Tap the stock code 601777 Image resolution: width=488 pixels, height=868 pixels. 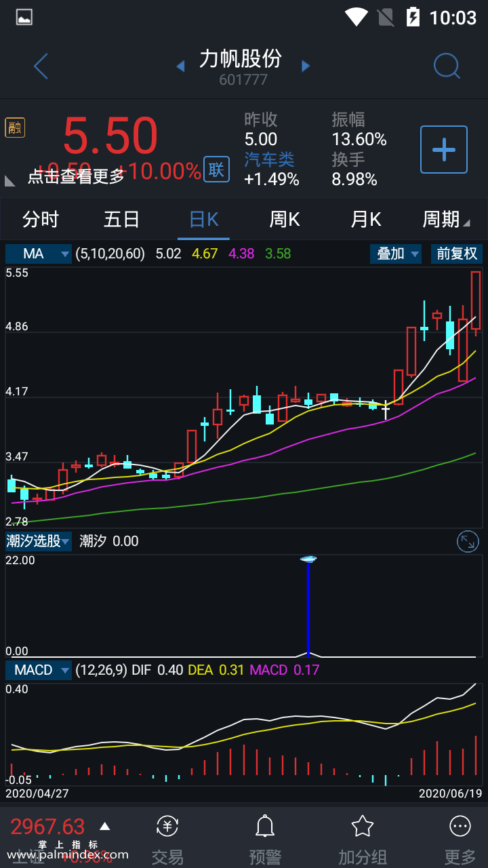[243, 80]
